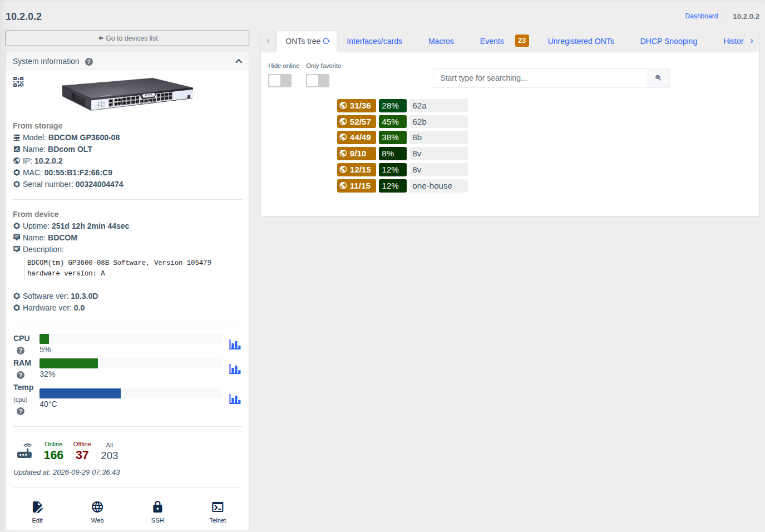Screen dimensions: 765x532
Task: Expand the 8b tree node
Action: click(x=438, y=137)
